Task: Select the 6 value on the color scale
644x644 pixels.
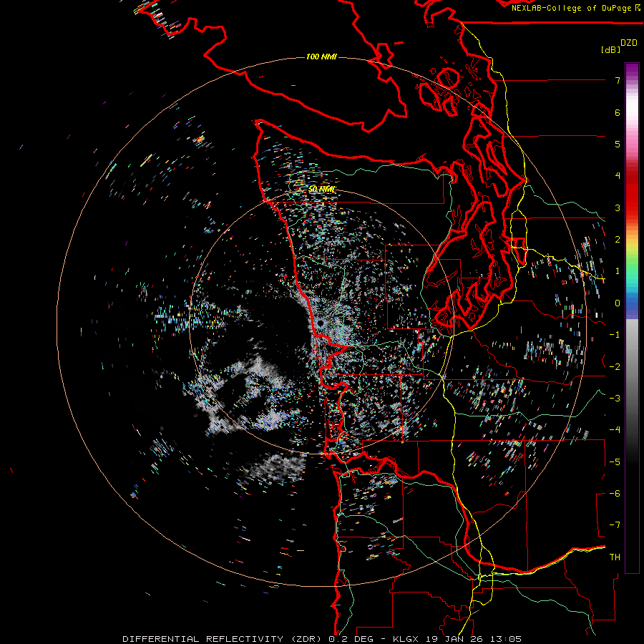Action: (618, 112)
